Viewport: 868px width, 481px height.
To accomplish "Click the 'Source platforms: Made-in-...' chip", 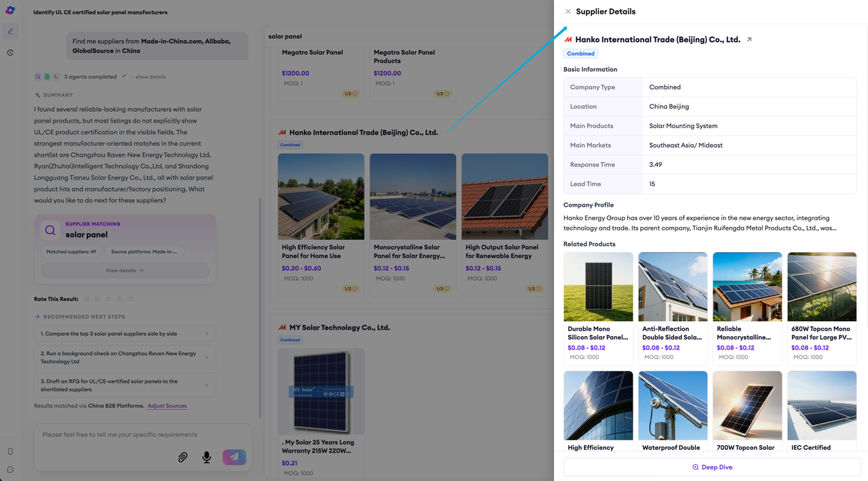I will pyautogui.click(x=144, y=252).
